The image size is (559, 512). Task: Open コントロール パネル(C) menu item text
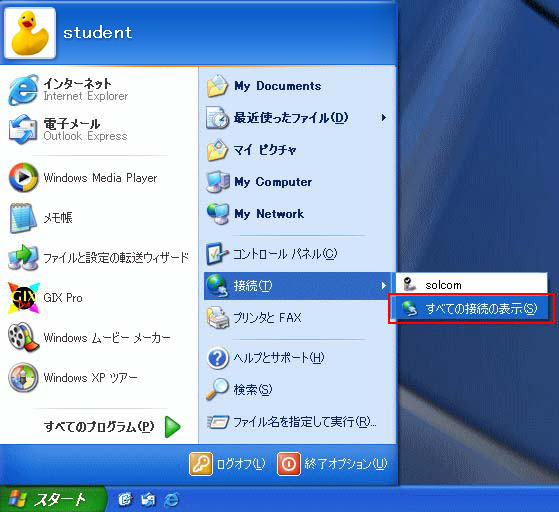[285, 254]
